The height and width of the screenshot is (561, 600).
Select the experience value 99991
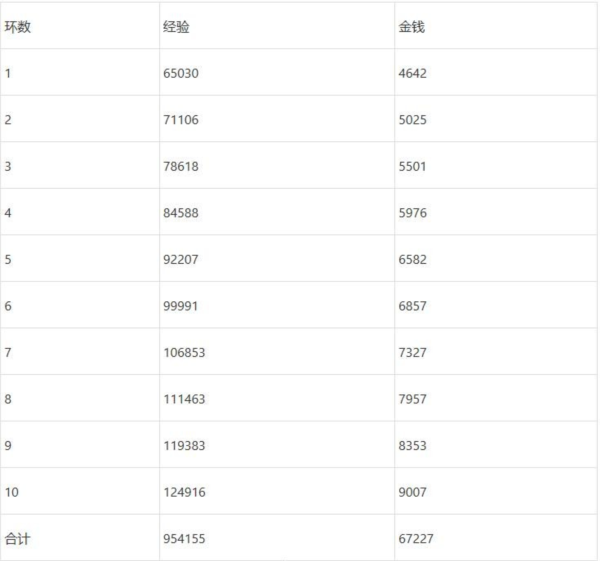pos(180,306)
